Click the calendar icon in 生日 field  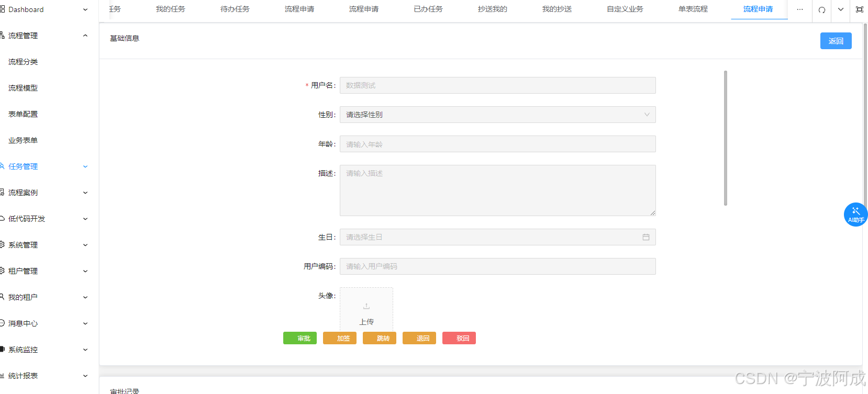tap(646, 237)
